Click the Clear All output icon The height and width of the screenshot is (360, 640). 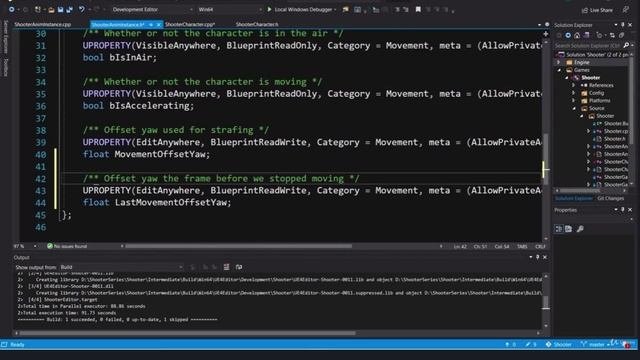[x=227, y=267]
